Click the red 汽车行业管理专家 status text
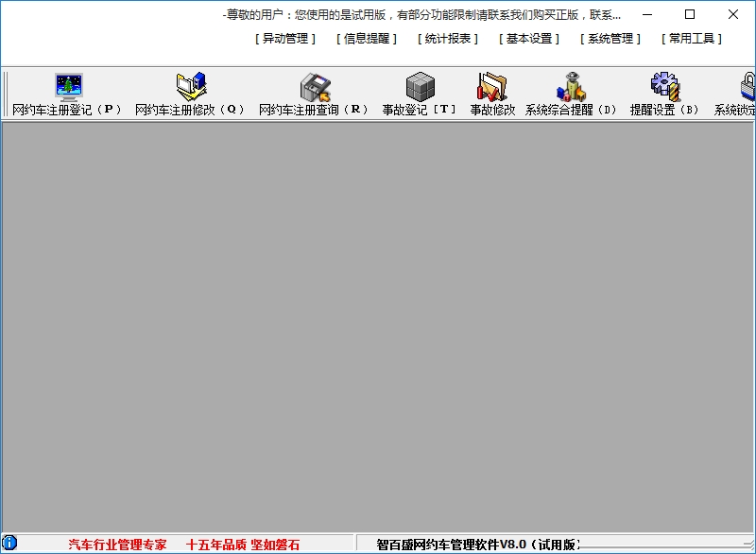756x554 pixels. tap(117, 545)
